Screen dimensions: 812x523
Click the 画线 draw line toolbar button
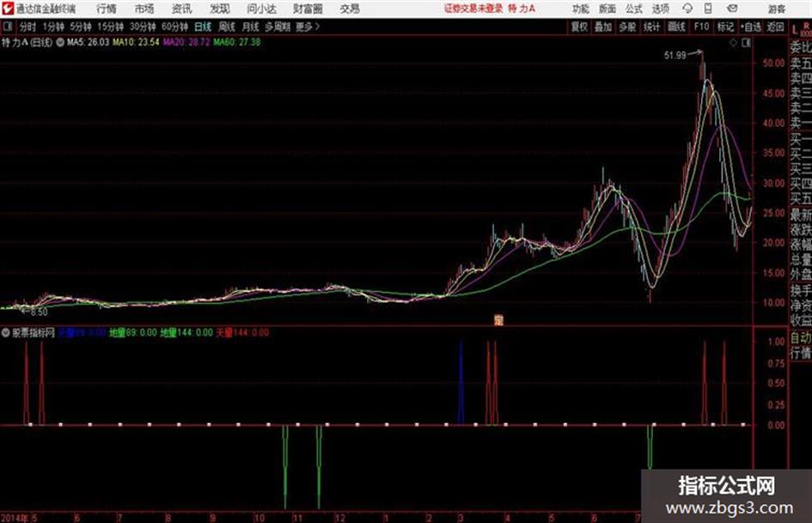pyautogui.click(x=676, y=27)
